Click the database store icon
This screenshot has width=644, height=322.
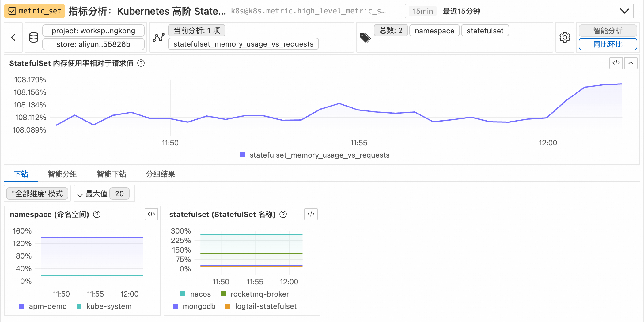(x=34, y=37)
